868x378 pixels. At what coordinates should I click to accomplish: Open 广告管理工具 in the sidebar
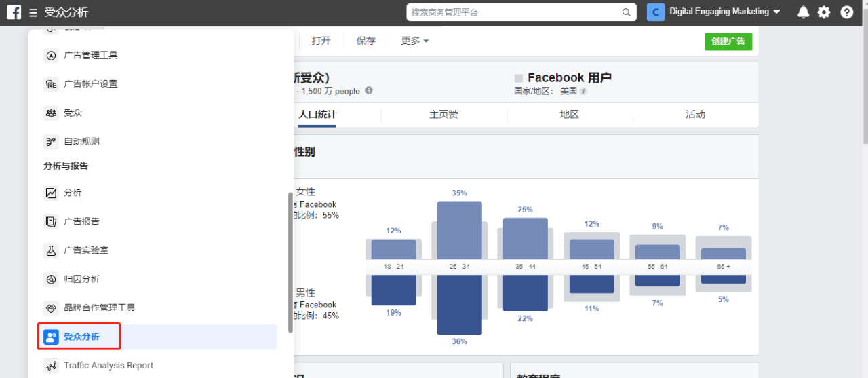(x=90, y=55)
